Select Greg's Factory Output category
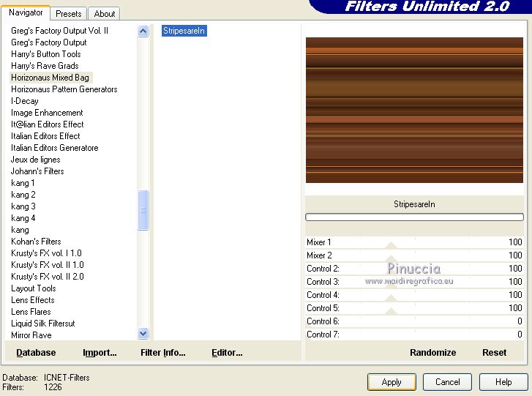The width and height of the screenshot is (532, 396). click(48, 42)
